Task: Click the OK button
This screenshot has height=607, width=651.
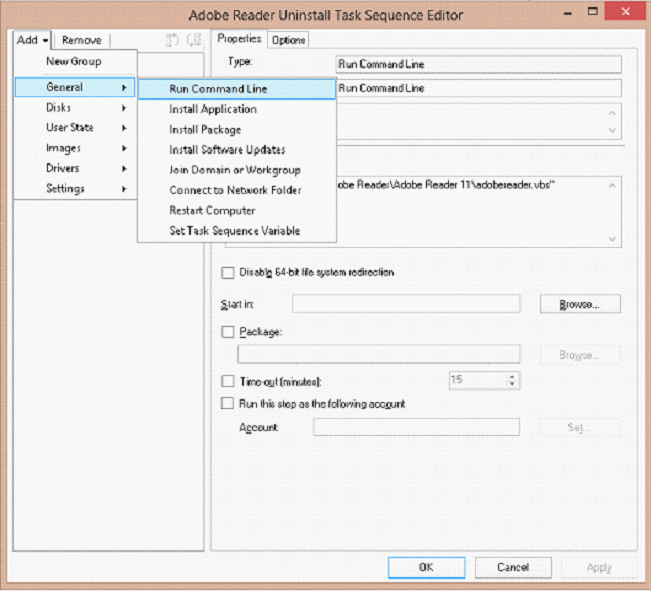Action: pyautogui.click(x=426, y=567)
